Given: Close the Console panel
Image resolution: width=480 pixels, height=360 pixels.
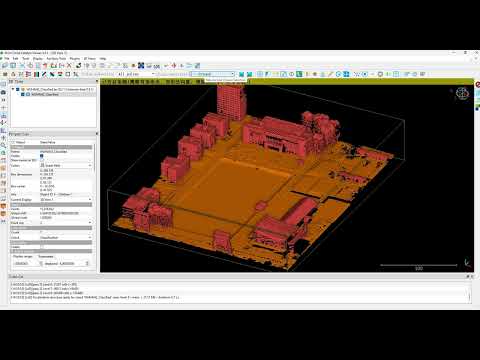Looking at the screenshot, I should 472,276.
